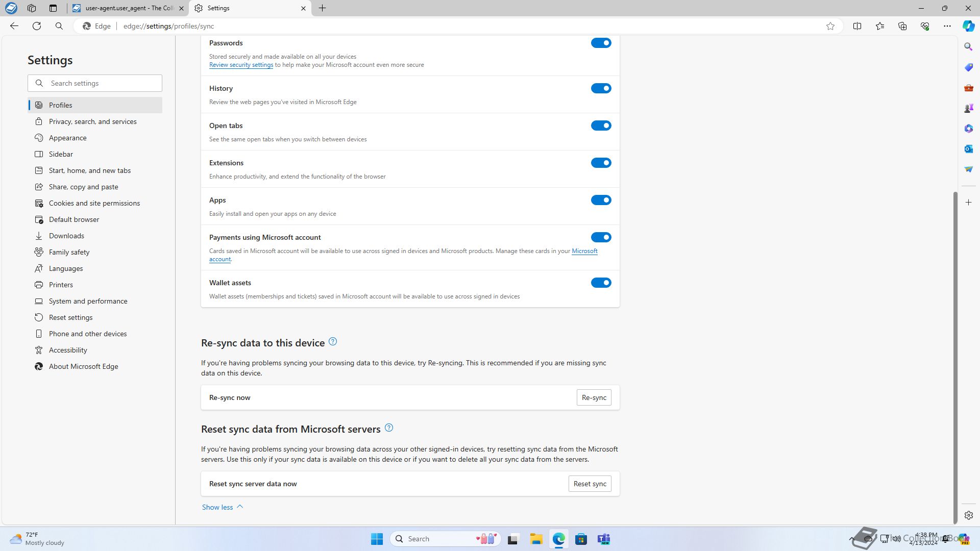Click the toolbar search magnifier icon
Viewport: 980px width, 551px height.
59,26
